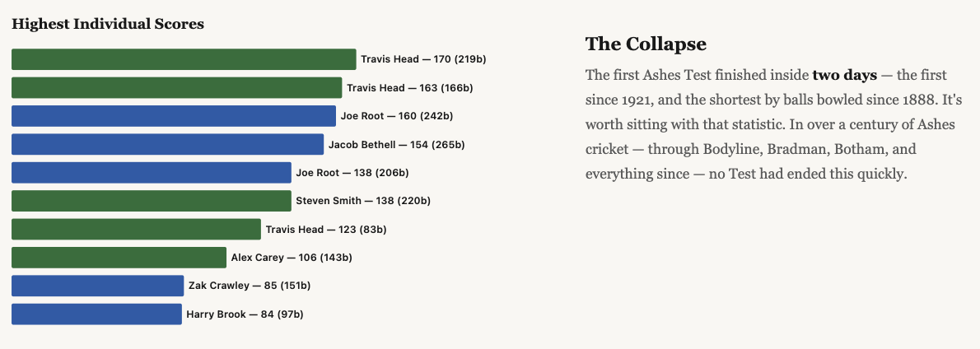Viewport: 980px width, 349px height.
Task: Click the green bar for Travis Head's 123
Action: 136,230
